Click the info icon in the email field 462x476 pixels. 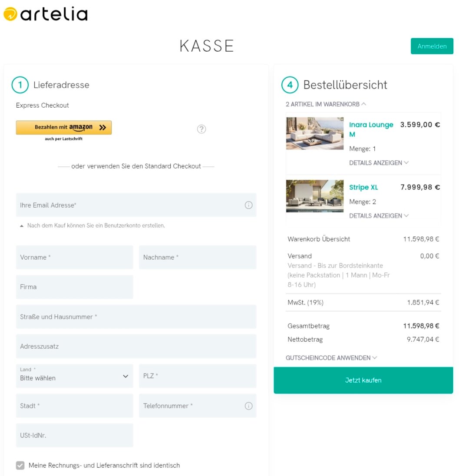point(248,205)
